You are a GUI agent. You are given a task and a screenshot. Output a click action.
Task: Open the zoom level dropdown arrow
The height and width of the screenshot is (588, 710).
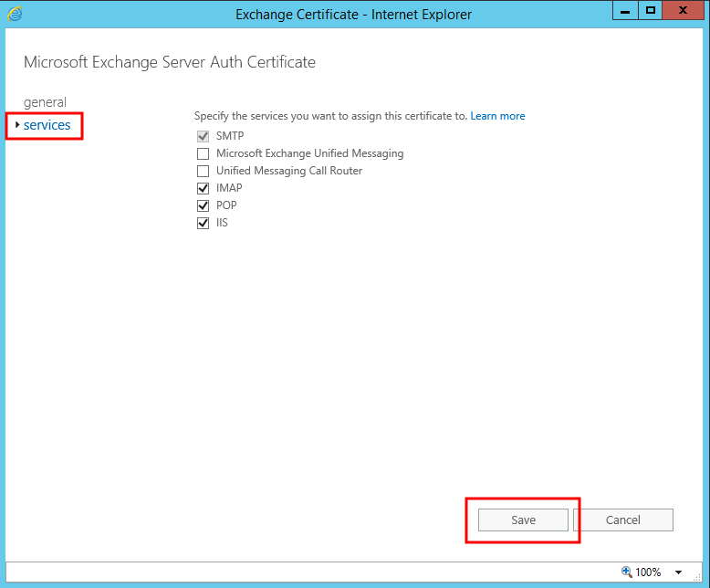678,572
